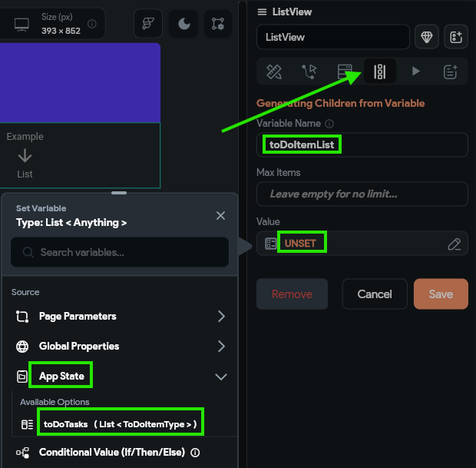Switch to the Properties ruler-pencil tab
The image size is (476, 468).
pos(274,71)
